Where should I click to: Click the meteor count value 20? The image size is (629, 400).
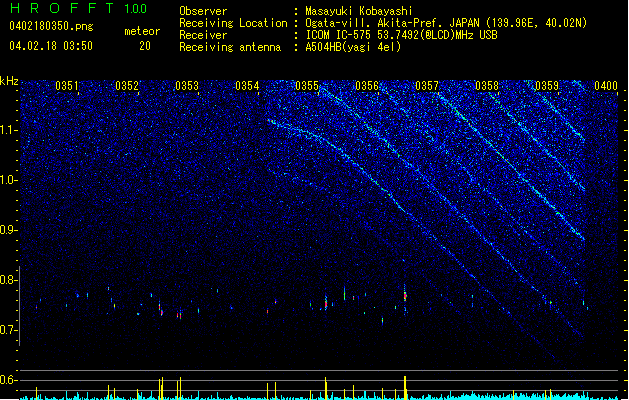(x=145, y=46)
